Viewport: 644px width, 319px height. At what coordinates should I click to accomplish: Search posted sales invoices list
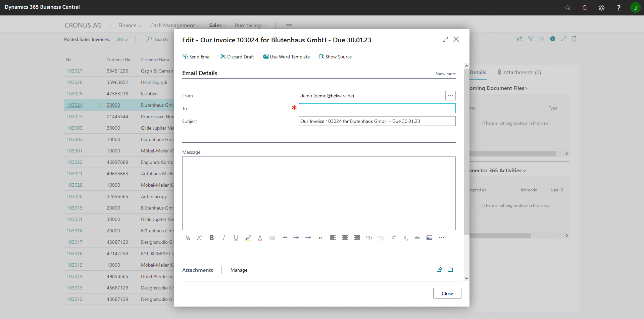(157, 39)
